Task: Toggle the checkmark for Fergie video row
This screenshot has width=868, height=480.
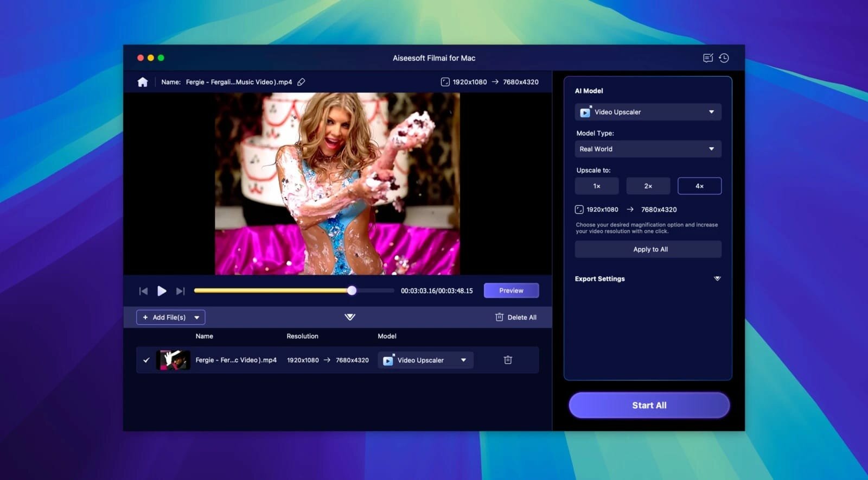Action: coord(146,360)
